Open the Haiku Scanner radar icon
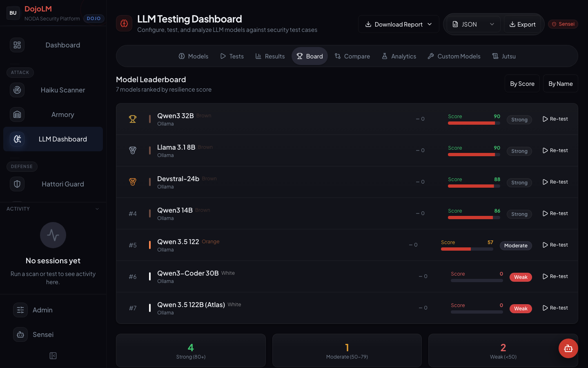 pos(17,90)
